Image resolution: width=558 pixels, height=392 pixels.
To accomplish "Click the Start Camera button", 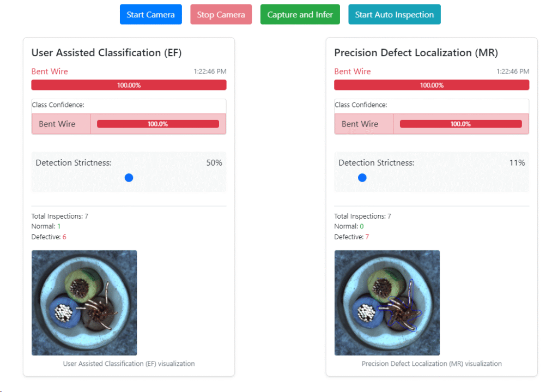I will 150,15.
